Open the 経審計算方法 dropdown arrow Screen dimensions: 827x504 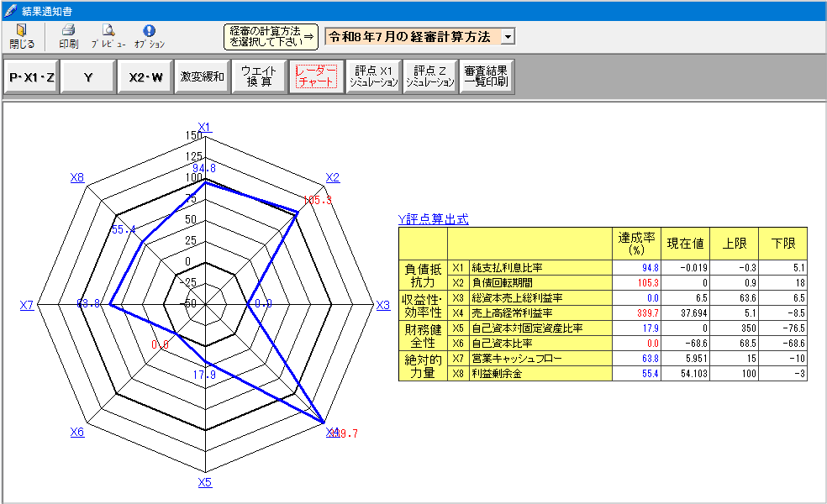point(508,36)
